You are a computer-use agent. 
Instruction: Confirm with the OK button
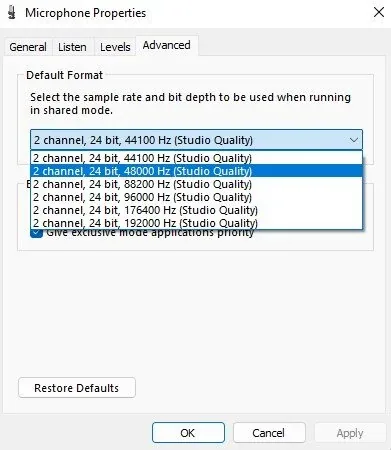coord(188,433)
